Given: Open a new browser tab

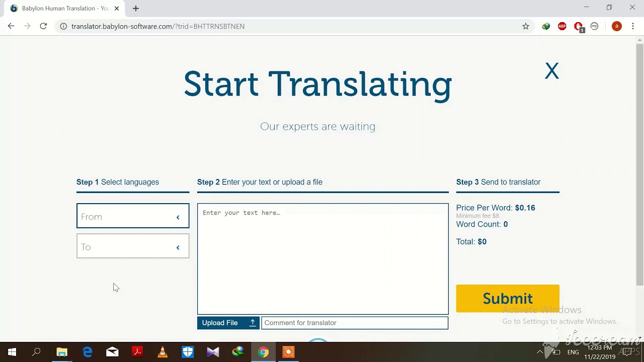Looking at the screenshot, I should pos(136,9).
